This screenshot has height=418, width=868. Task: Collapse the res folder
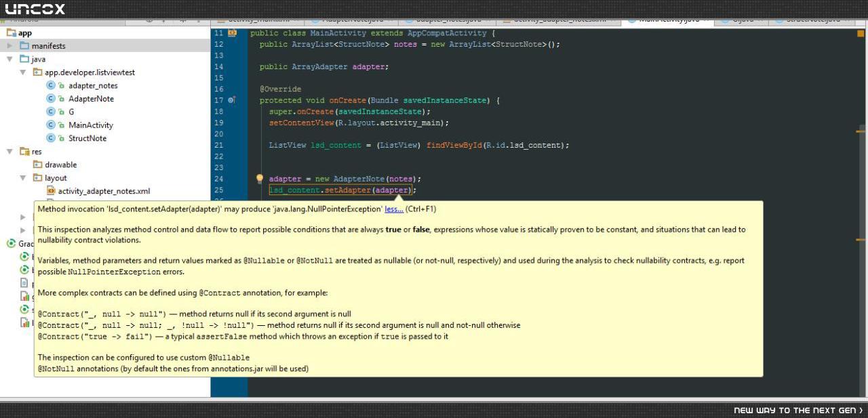pos(9,152)
